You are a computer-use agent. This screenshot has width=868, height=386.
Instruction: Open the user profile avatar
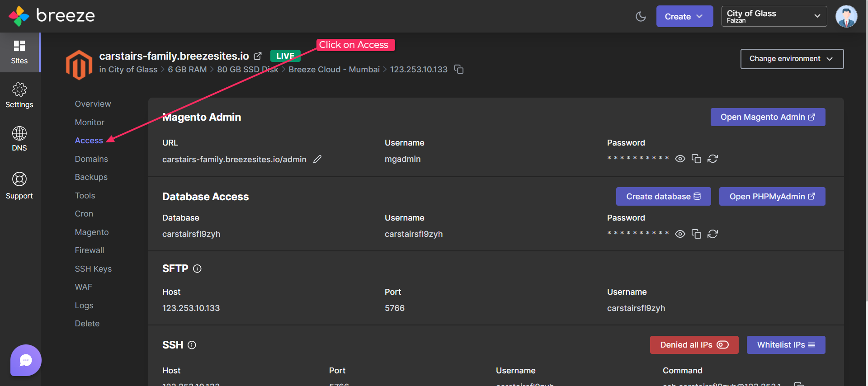tap(846, 16)
